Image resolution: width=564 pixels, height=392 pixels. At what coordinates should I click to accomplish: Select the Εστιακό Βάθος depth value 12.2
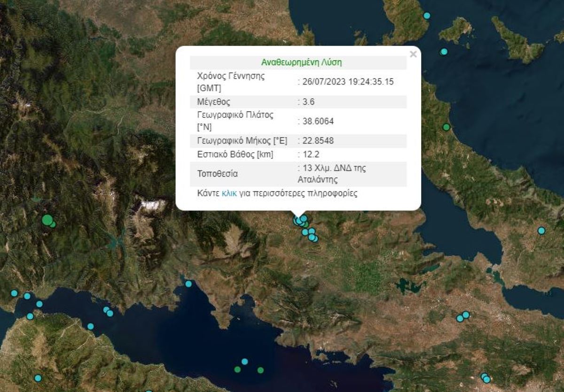pyautogui.click(x=311, y=153)
